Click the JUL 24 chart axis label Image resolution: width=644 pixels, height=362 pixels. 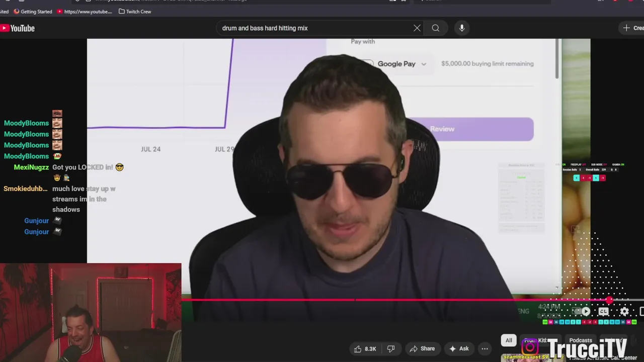(150, 149)
